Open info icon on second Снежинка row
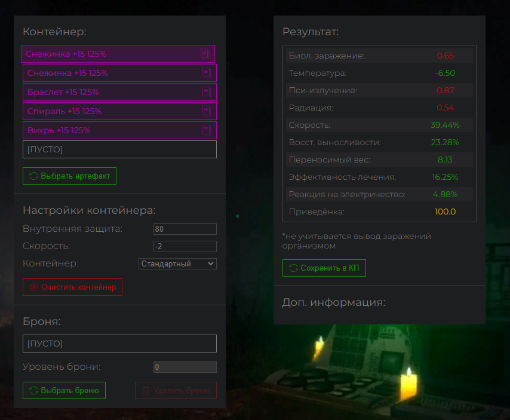This screenshot has width=510, height=420. tap(206, 73)
